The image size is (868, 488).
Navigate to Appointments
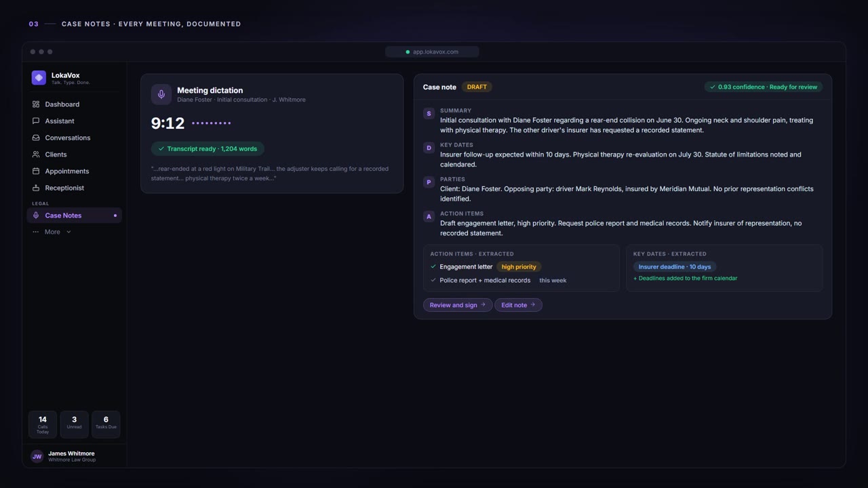(x=74, y=171)
